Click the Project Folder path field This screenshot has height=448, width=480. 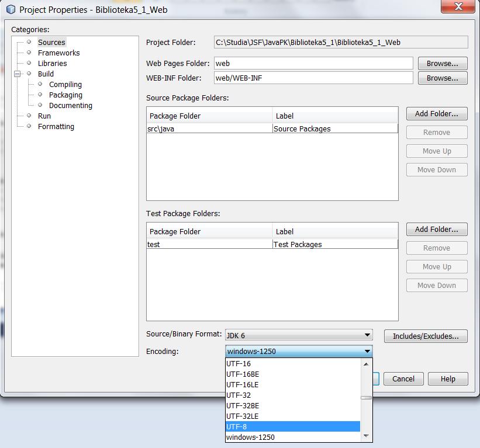pos(341,42)
